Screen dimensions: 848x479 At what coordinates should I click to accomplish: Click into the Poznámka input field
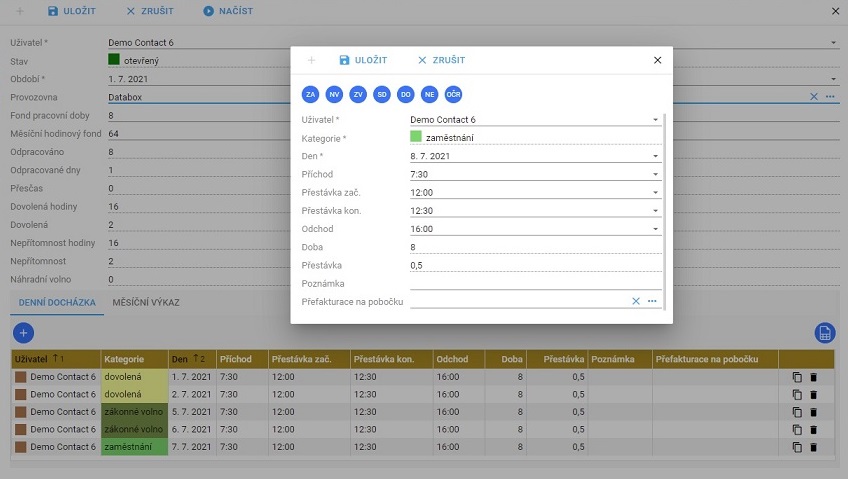(x=534, y=283)
